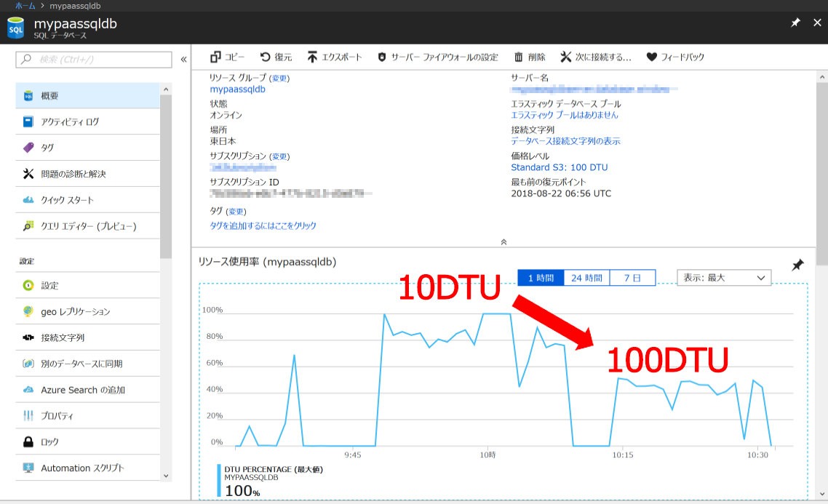Open Standard S3: 100 DTU pricing link
The image size is (828, 504).
coord(560,167)
